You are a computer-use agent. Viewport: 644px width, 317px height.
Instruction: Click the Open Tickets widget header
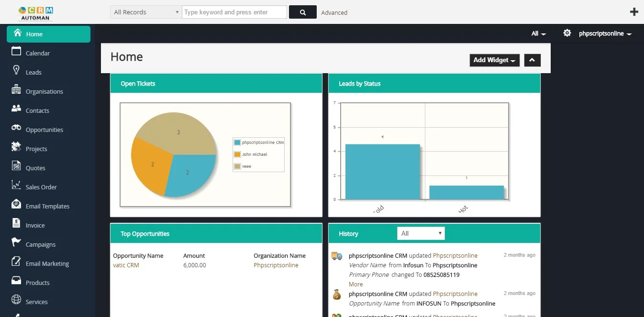coord(216,84)
